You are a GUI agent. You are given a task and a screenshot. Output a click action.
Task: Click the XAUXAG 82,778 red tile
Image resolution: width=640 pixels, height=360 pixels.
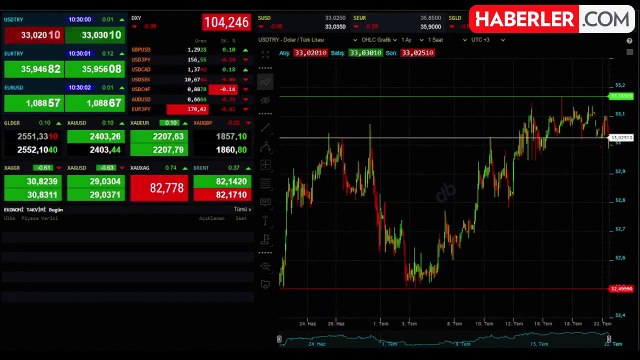[x=159, y=188]
